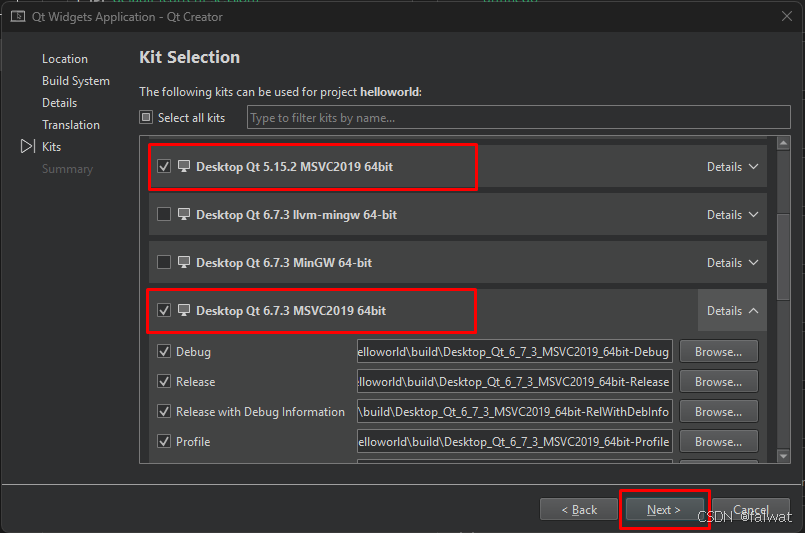Image resolution: width=805 pixels, height=533 pixels.
Task: Expand Details for Qt 5.15.2 MSVC2019 kit
Action: [x=732, y=167]
